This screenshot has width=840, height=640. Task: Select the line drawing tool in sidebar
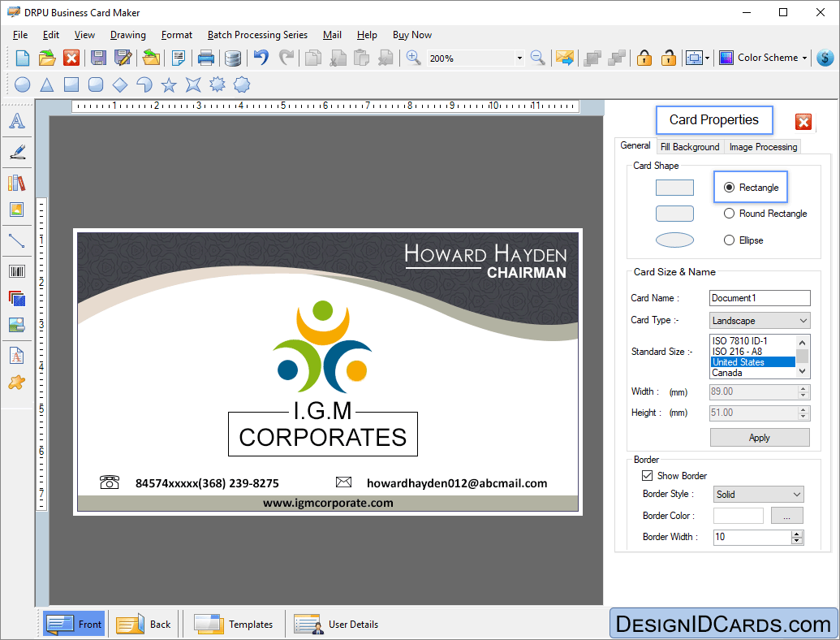pyautogui.click(x=16, y=240)
